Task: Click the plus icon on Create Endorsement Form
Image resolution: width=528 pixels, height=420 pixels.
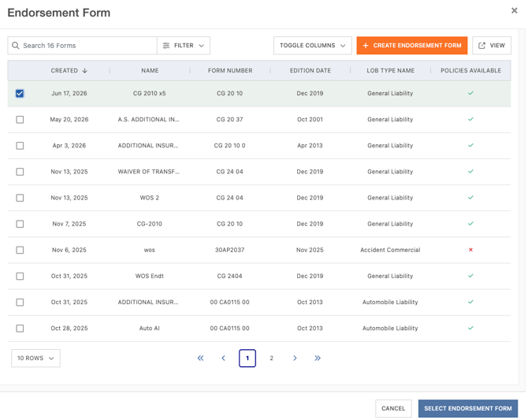Action: [x=366, y=46]
